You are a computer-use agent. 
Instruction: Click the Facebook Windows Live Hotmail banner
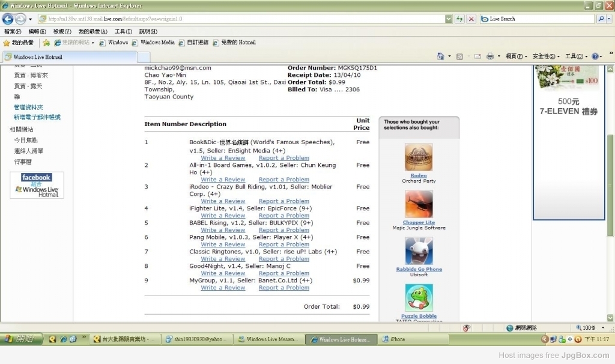[37, 185]
